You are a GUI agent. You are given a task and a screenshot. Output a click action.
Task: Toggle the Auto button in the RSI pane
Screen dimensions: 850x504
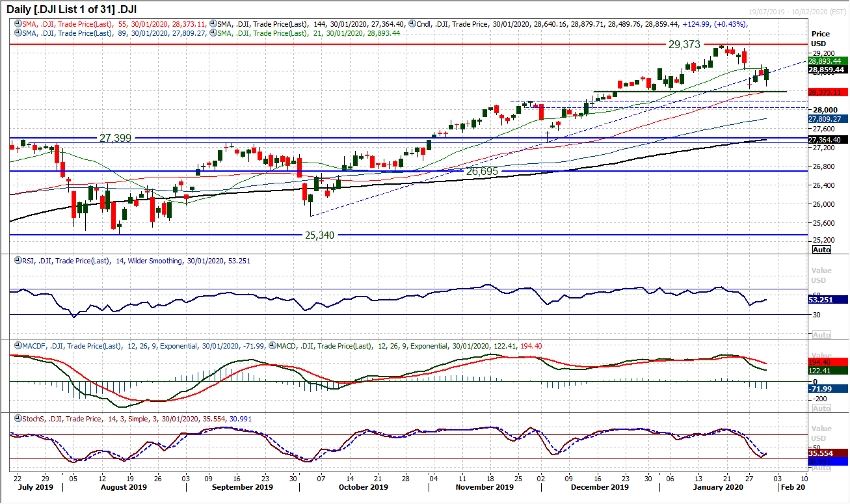click(821, 334)
